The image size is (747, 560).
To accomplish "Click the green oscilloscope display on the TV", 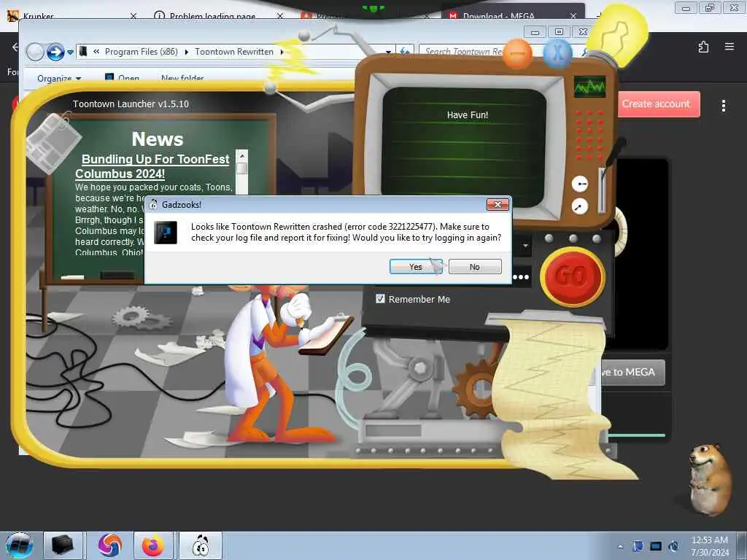I will click(589, 87).
